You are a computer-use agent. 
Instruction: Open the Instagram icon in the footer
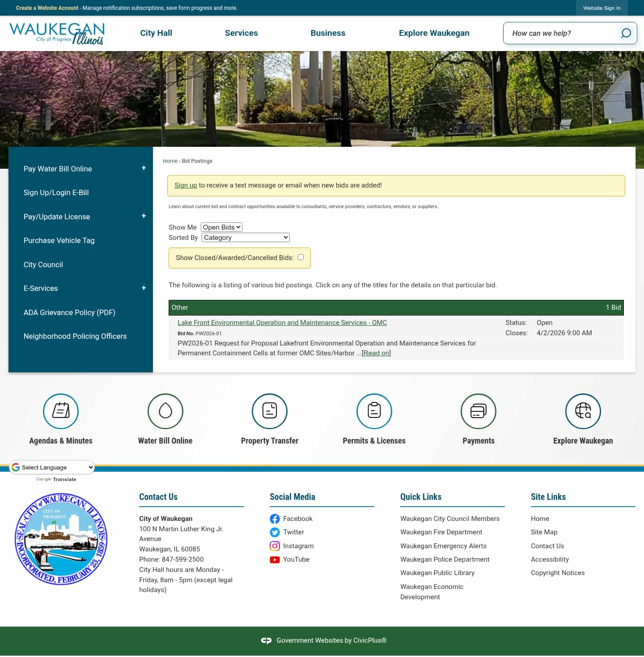pos(275,546)
